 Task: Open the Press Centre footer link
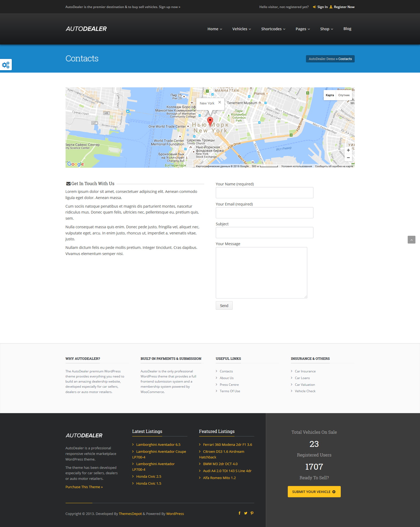[229, 385]
